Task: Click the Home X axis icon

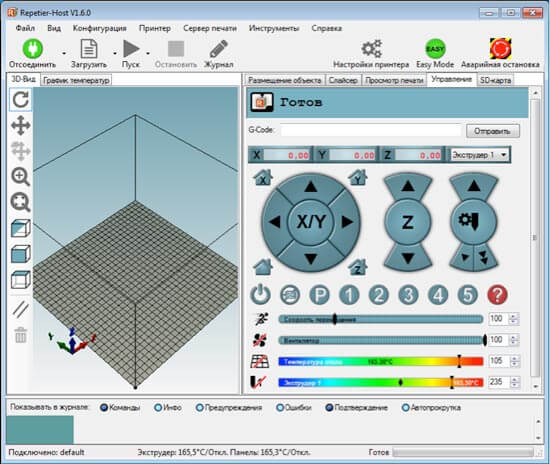Action: 263,177
